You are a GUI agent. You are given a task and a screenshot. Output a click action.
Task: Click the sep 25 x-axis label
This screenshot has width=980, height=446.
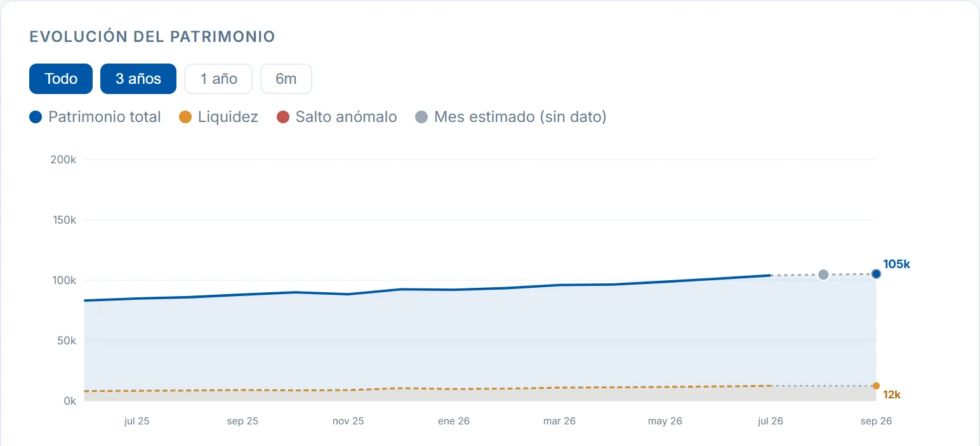coord(242,421)
